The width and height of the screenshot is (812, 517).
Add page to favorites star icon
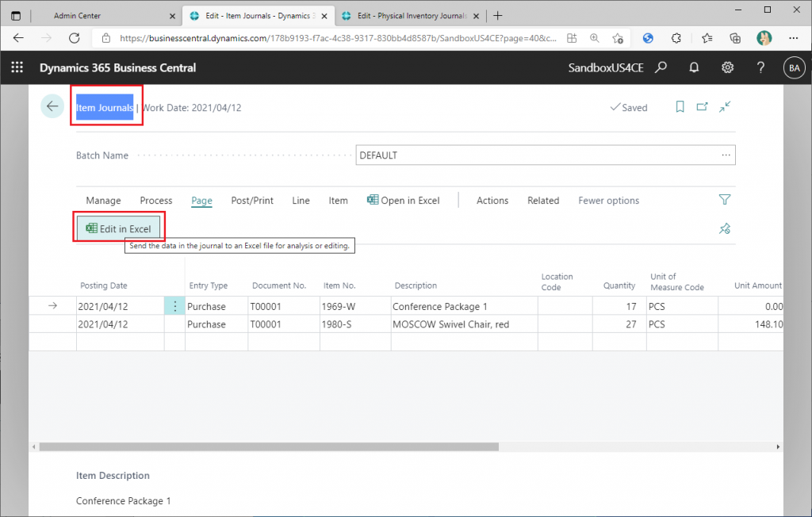(617, 38)
